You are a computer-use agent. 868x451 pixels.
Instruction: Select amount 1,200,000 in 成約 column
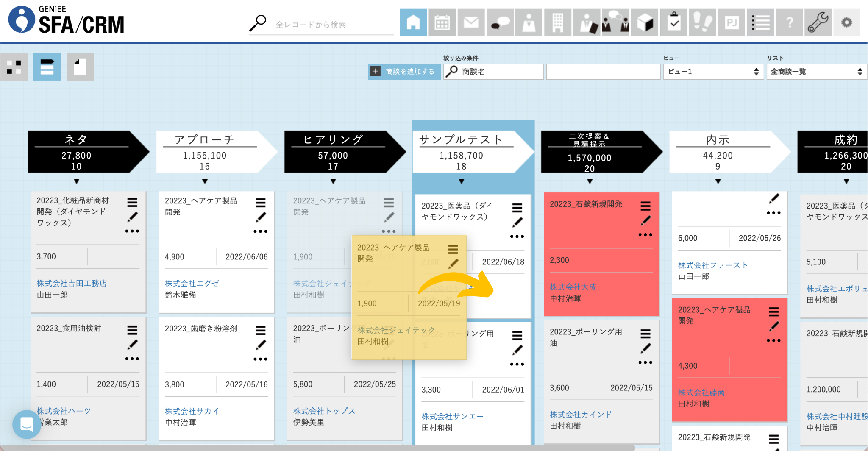823,389
